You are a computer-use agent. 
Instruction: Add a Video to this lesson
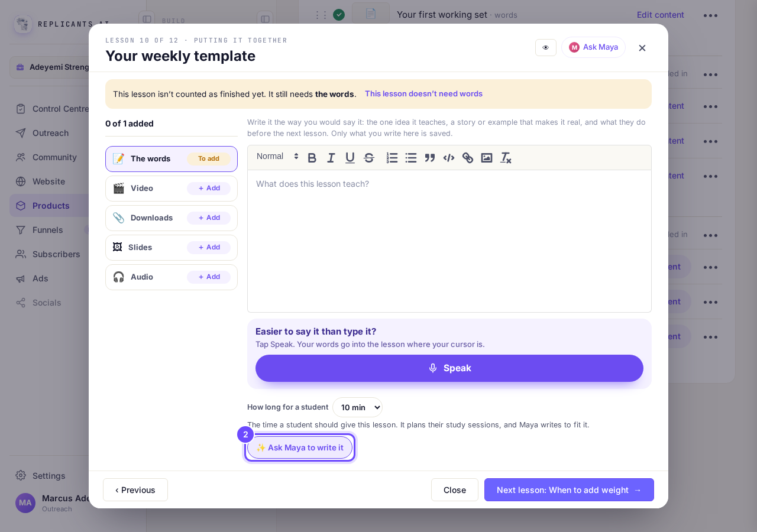click(209, 189)
